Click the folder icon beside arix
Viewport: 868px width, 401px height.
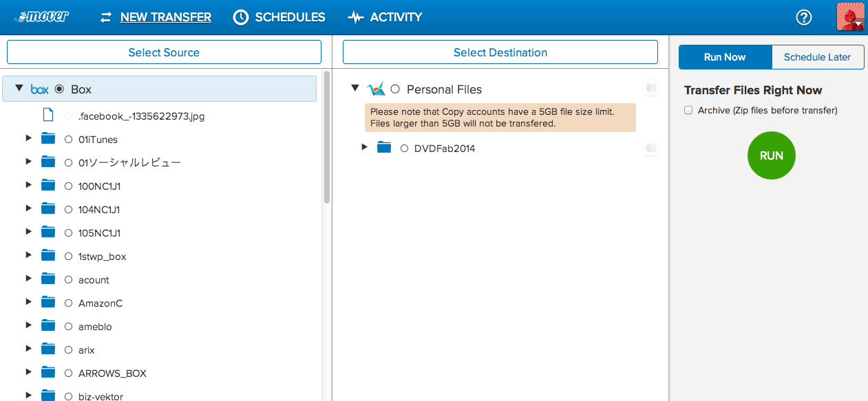pyautogui.click(x=47, y=349)
